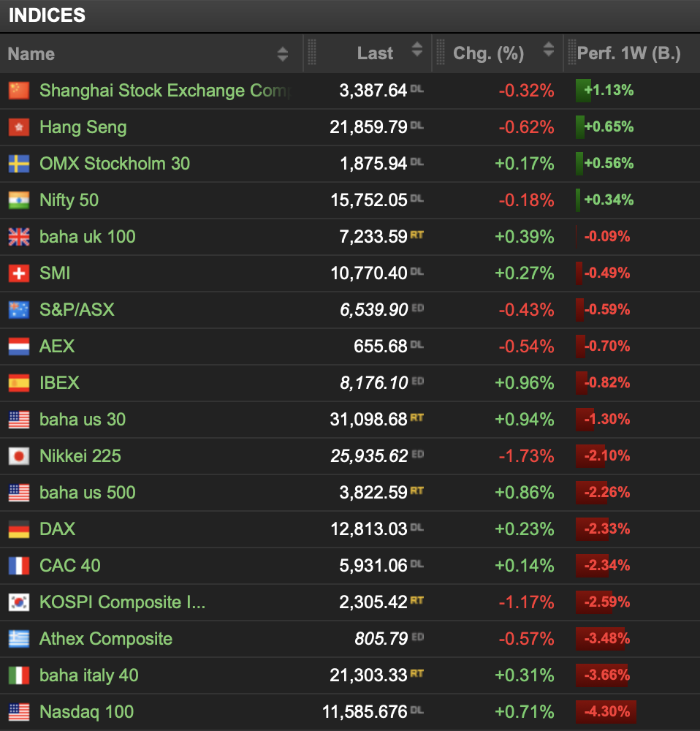Click the Switzerland flag icon
700x731 pixels.
tap(19, 273)
